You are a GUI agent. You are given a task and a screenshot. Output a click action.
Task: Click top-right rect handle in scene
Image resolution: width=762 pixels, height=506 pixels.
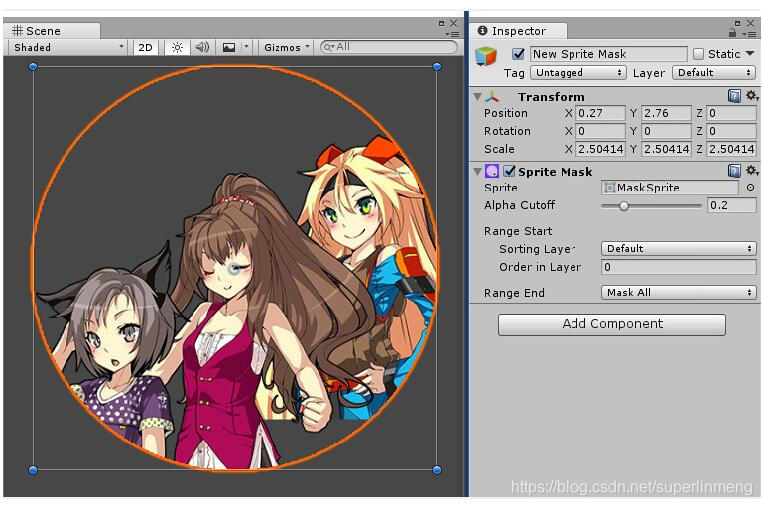(x=437, y=67)
